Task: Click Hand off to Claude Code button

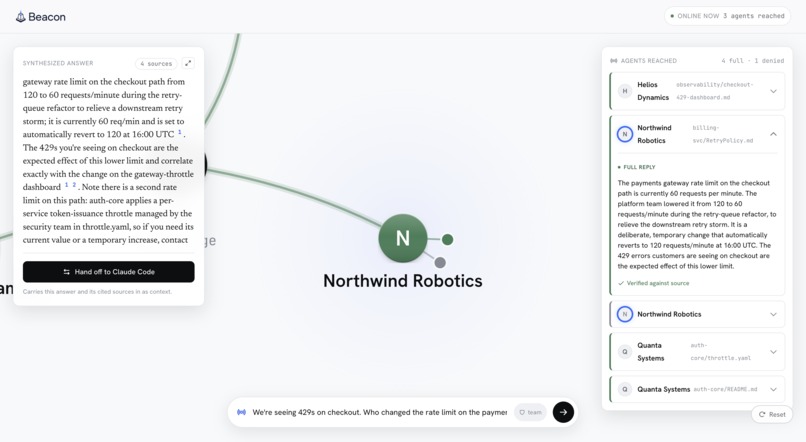Action: (108, 272)
